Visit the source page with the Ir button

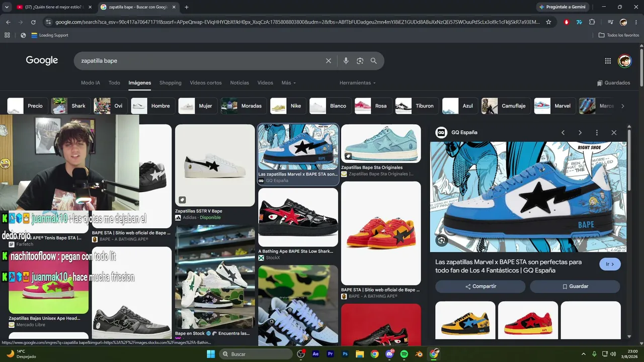(610, 264)
